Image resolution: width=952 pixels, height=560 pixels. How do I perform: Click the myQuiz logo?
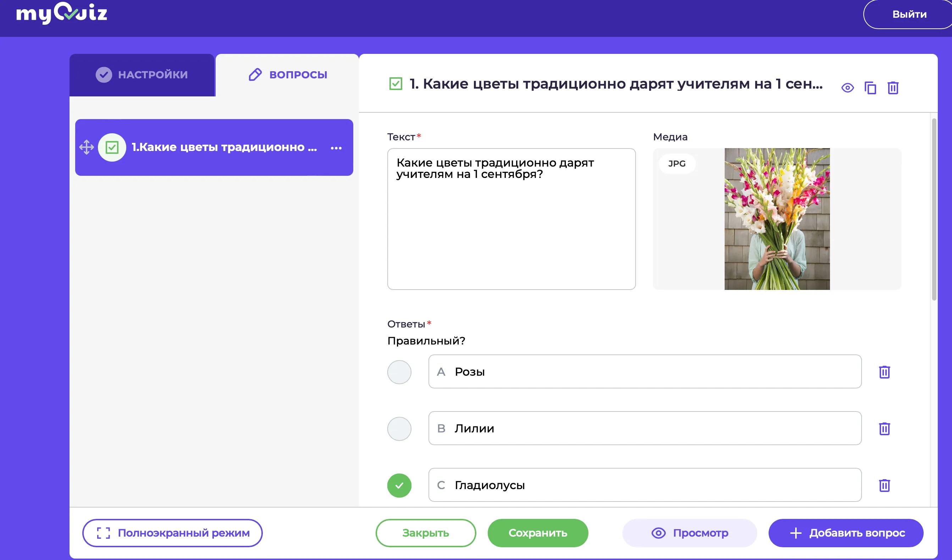[x=62, y=13]
